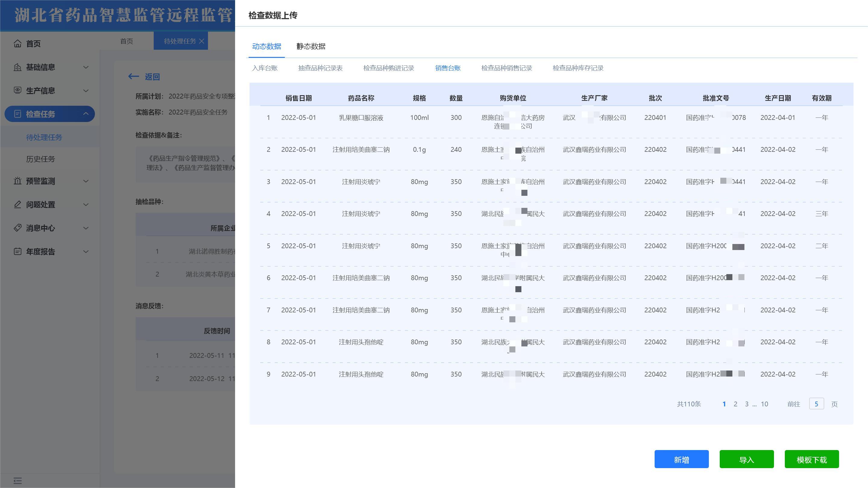Click the 基础信息 building icon
The width and height of the screenshot is (868, 488).
coord(17,67)
